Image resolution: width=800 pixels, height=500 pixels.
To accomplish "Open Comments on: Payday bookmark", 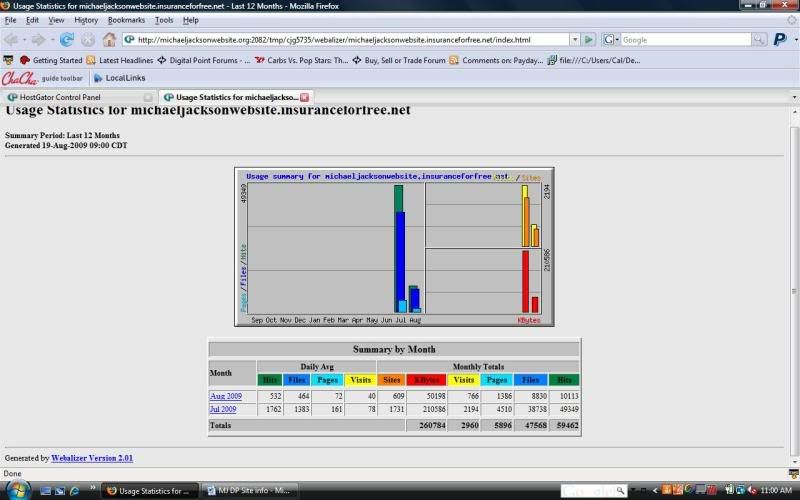I will pos(496,60).
